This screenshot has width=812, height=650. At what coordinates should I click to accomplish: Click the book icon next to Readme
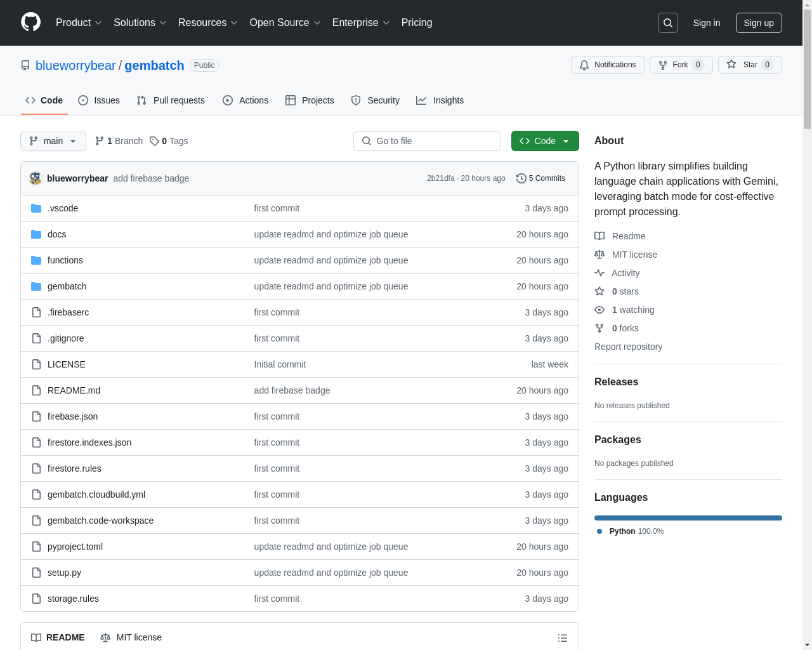click(599, 236)
